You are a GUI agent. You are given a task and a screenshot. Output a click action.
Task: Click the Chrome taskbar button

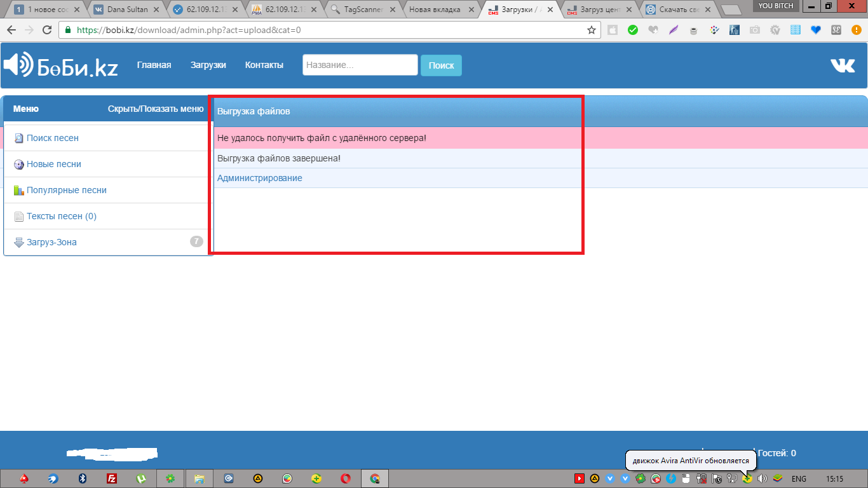pos(375,478)
